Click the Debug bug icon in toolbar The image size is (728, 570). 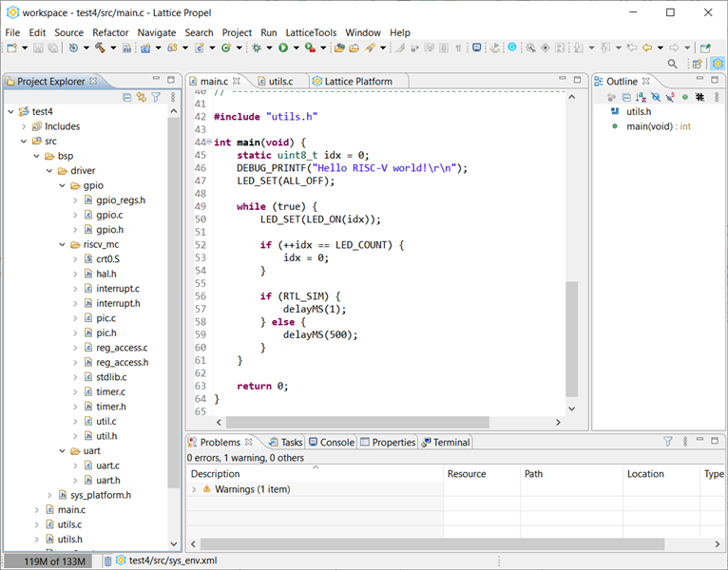(257, 47)
